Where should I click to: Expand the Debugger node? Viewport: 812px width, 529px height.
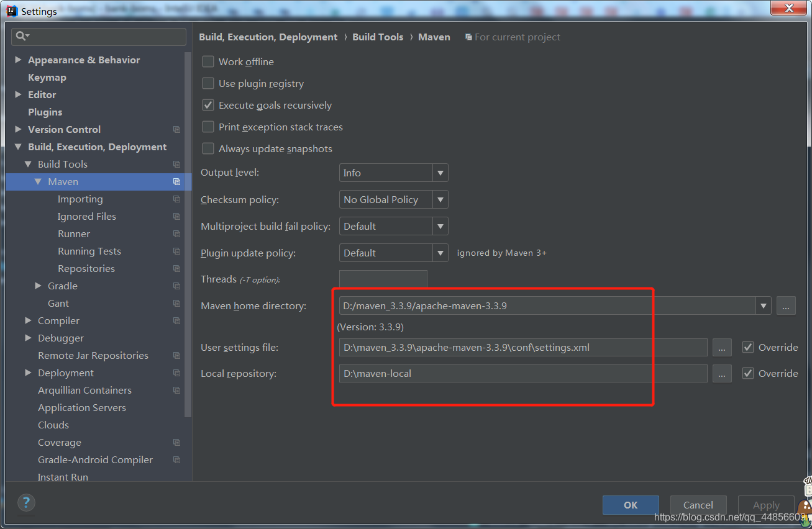coord(29,338)
